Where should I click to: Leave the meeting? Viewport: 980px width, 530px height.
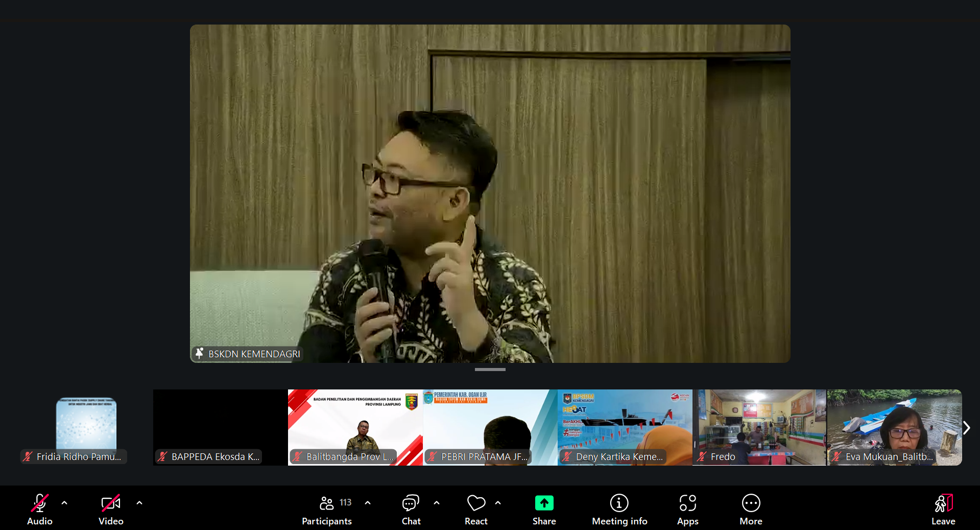coord(943,510)
